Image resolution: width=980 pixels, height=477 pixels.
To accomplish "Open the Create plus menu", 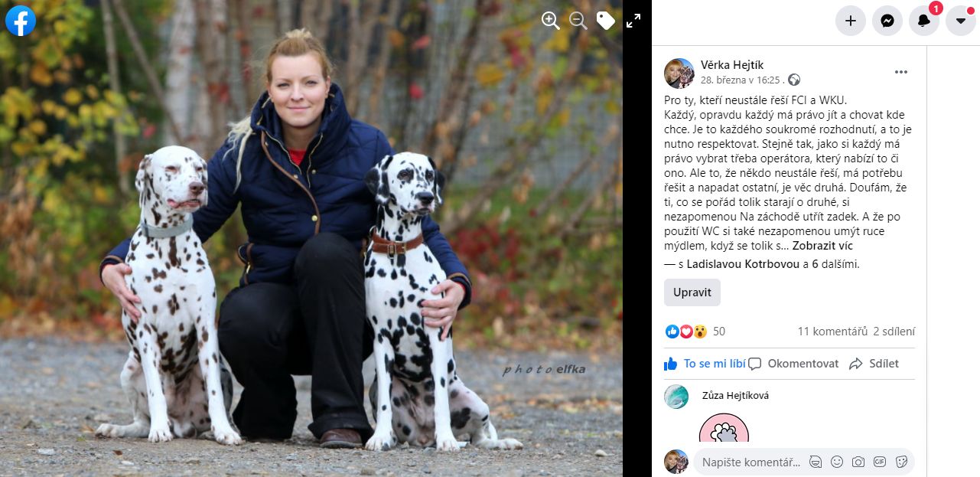I will (851, 21).
